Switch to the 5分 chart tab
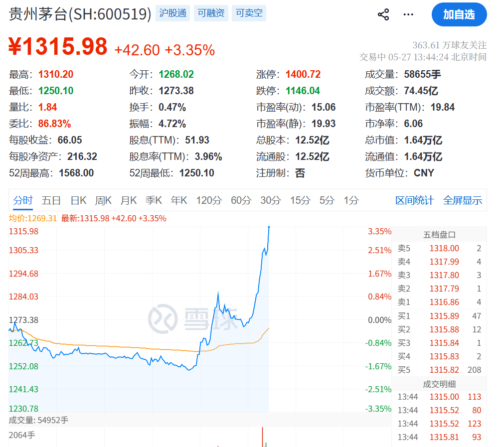 327,200
